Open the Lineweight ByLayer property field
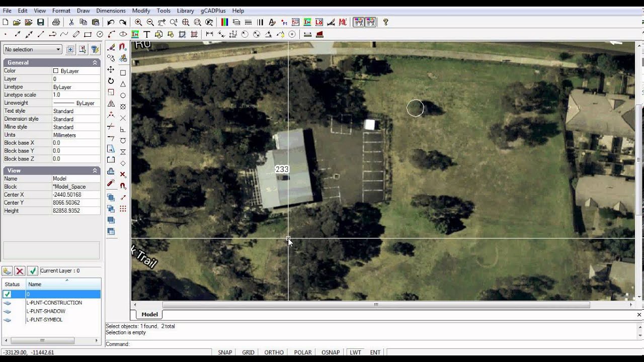The image size is (644, 362). coord(75,103)
